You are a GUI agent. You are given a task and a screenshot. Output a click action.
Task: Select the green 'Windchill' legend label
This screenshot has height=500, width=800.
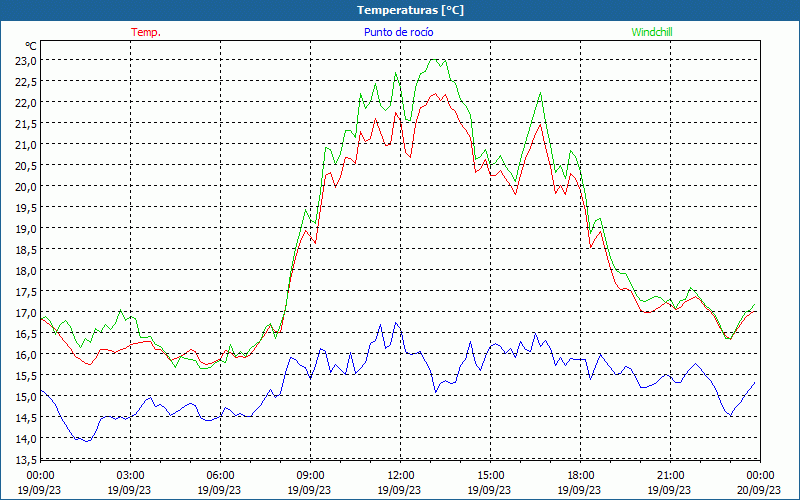pos(652,32)
